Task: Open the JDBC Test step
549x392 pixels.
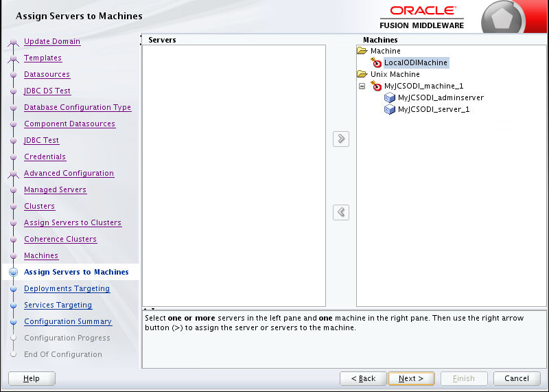Action: pos(41,140)
